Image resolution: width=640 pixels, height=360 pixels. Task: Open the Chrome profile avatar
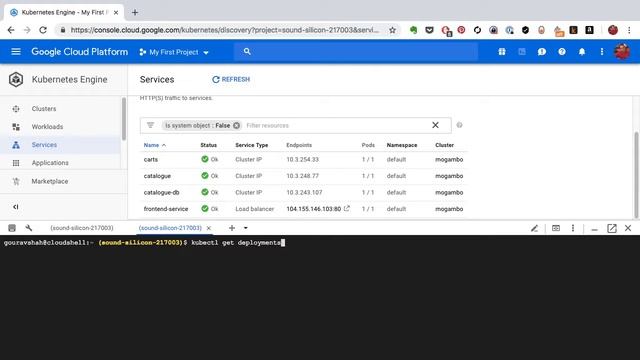click(x=613, y=30)
